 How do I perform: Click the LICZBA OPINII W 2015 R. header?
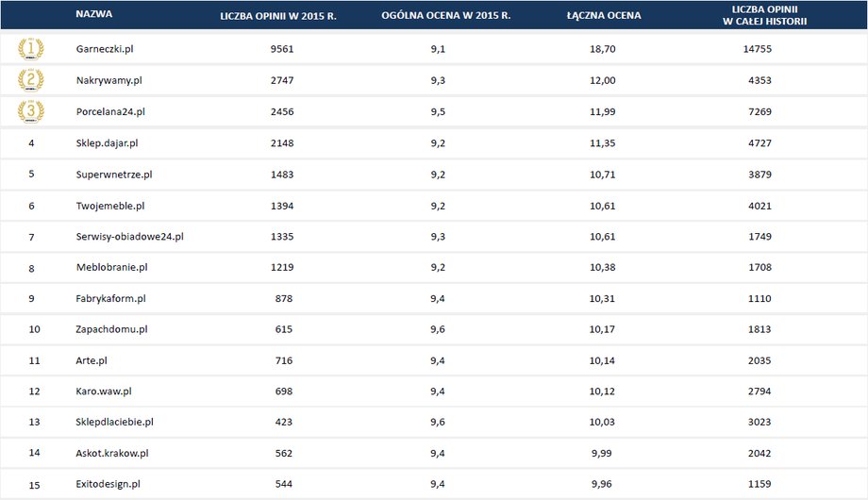278,15
